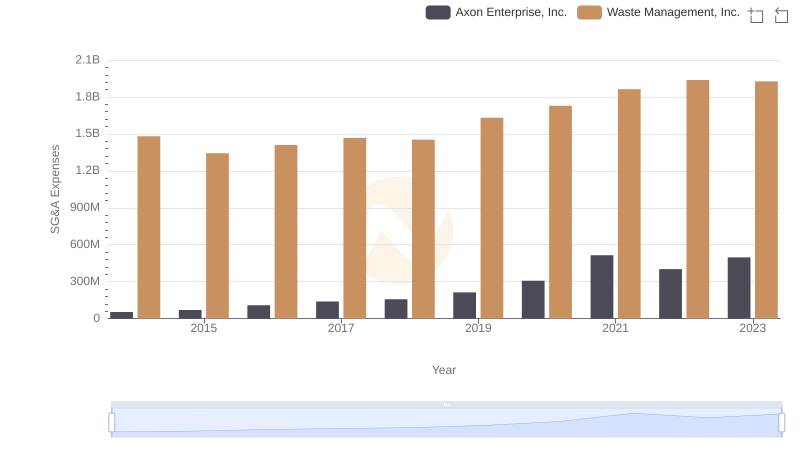Click the SG&A Expenses axis title
Screen dimensions: 800x461
coord(56,189)
